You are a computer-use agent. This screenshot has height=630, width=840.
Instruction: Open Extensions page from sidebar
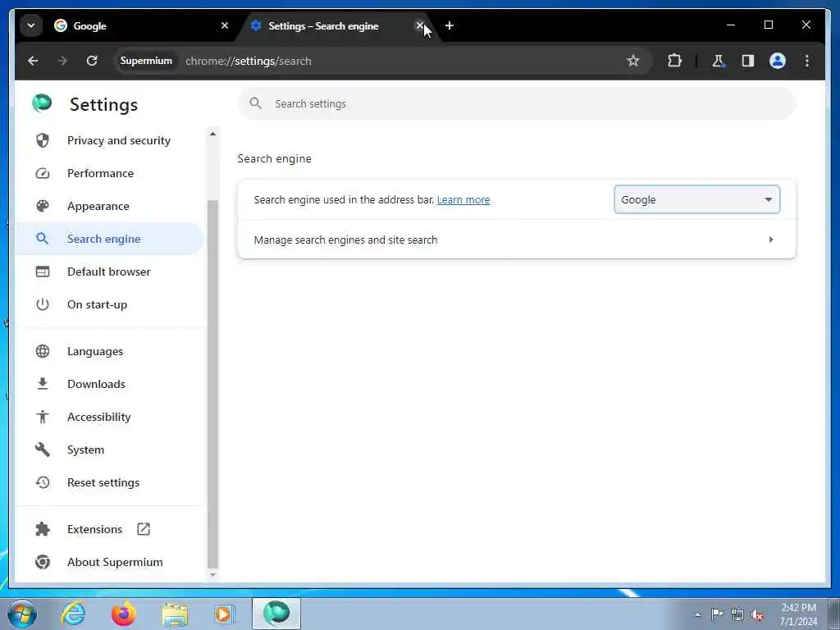pos(110,529)
